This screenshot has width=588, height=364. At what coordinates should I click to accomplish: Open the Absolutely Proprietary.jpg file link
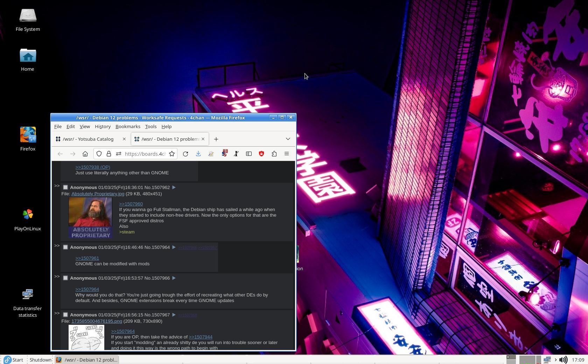(x=98, y=194)
